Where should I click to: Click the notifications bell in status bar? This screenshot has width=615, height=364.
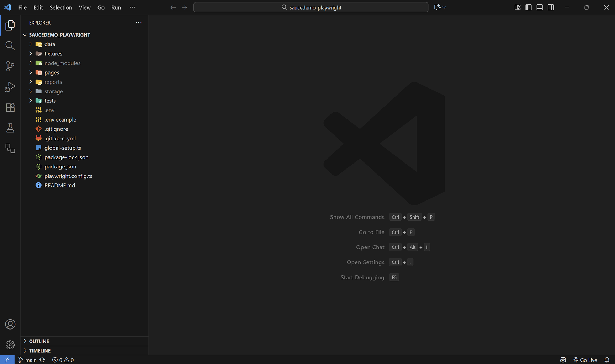point(607,360)
